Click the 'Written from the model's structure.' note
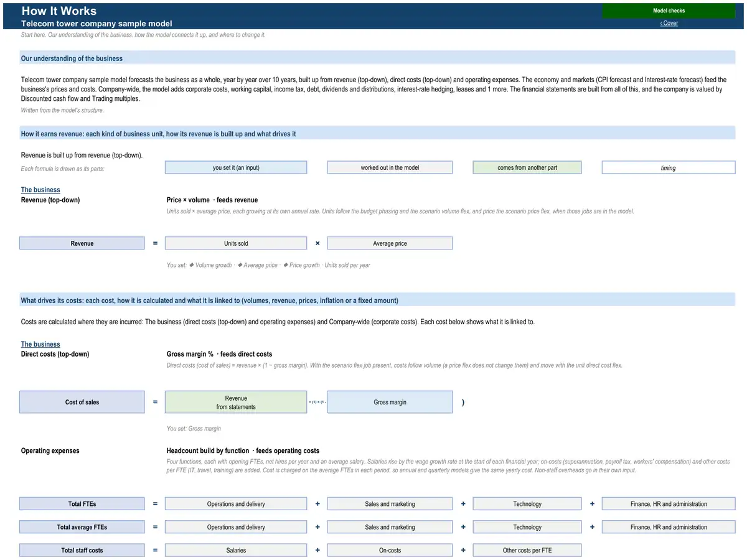 (62, 110)
